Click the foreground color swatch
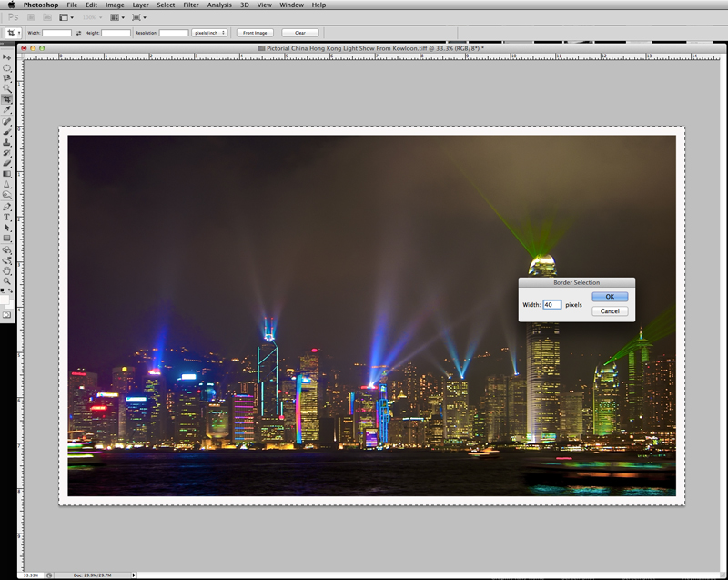Screen dimensions: 728x580 5,299
